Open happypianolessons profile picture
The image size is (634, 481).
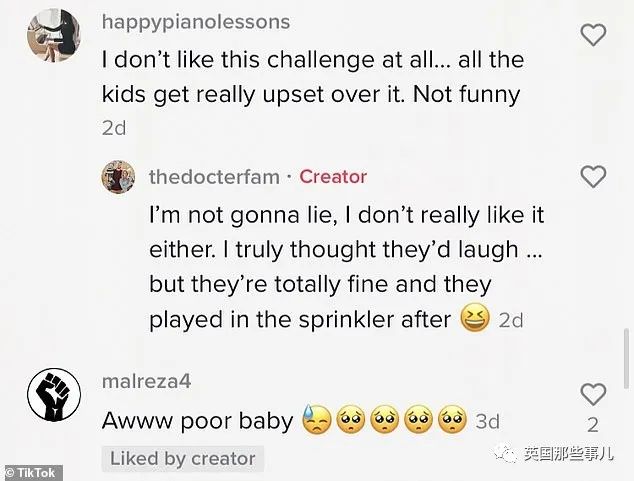tap(54, 35)
